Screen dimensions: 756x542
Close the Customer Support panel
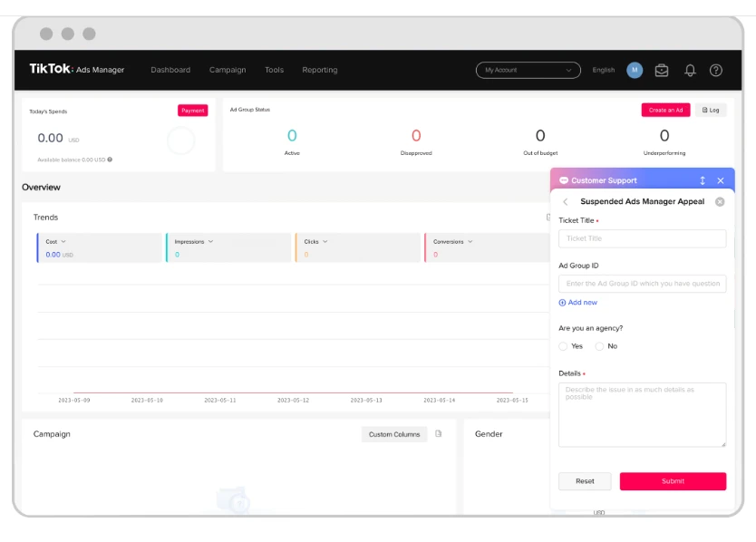[721, 180]
